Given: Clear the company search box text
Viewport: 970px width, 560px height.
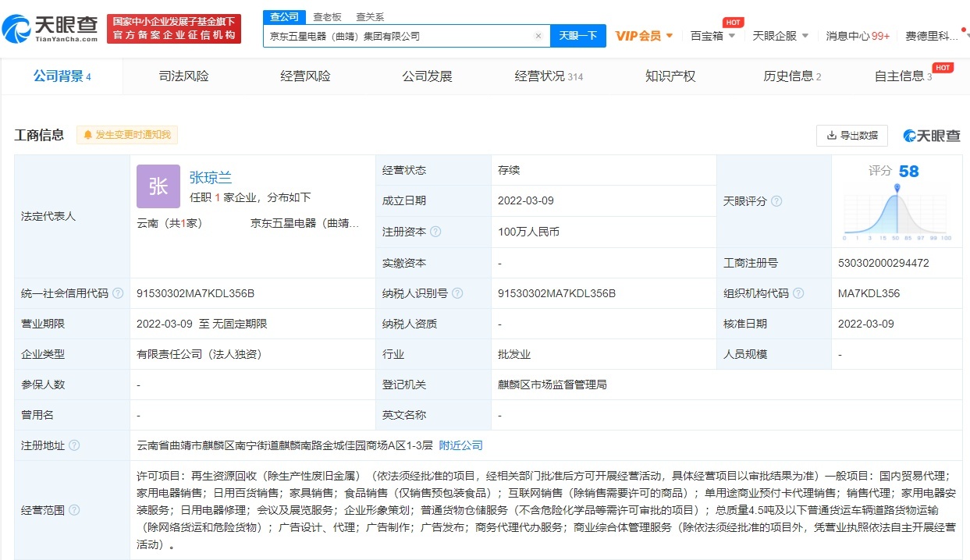Looking at the screenshot, I should point(538,36).
